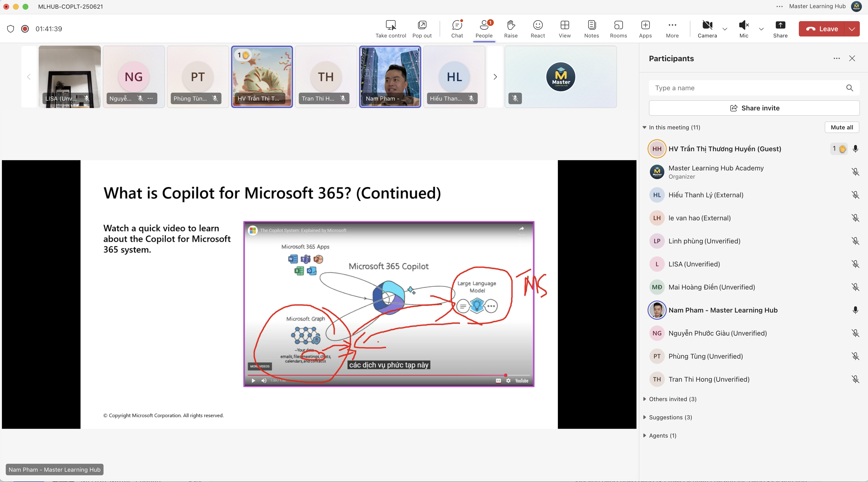Select the LISA video tile
The image size is (868, 482).
point(70,77)
